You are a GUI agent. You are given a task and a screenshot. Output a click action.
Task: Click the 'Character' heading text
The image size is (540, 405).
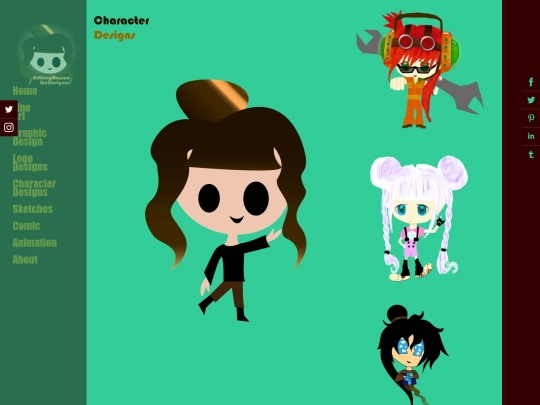click(122, 21)
